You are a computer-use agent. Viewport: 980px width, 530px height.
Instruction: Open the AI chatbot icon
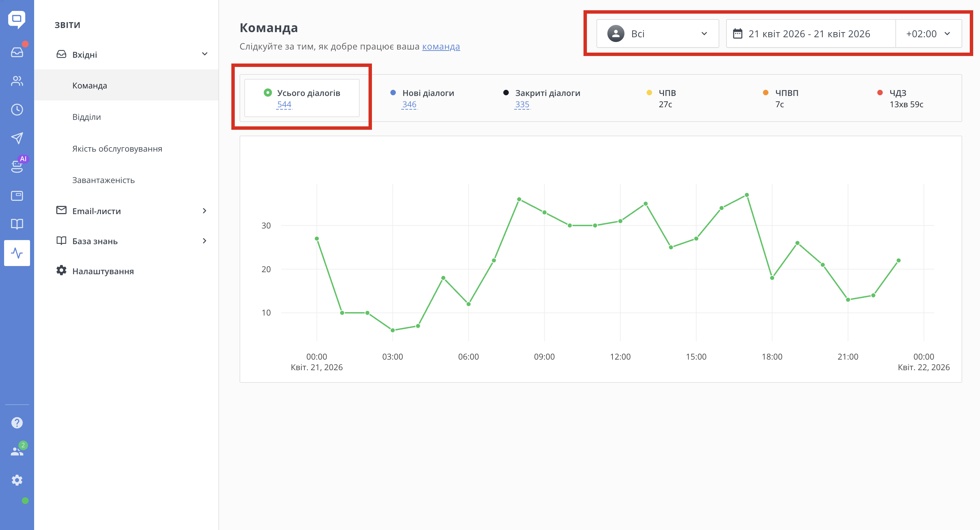point(17,166)
